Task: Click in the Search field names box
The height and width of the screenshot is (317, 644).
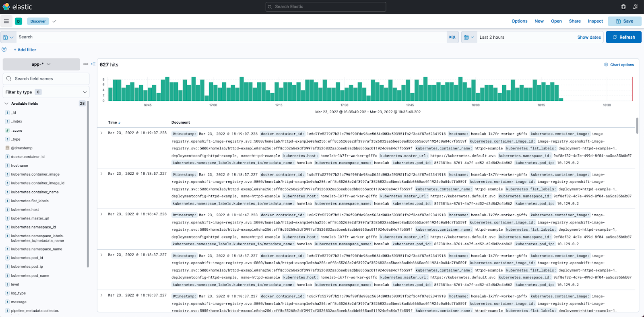Action: 46,79
